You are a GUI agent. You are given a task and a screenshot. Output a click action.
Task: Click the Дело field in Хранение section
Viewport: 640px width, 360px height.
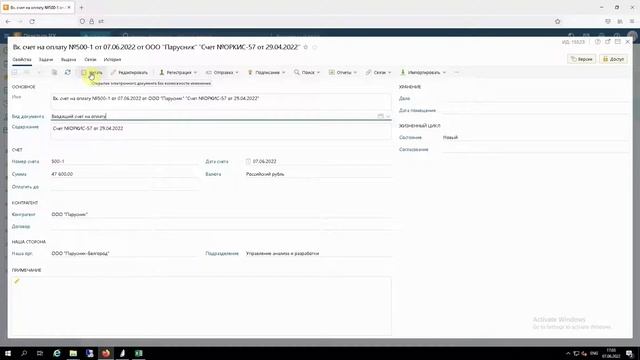(536, 98)
